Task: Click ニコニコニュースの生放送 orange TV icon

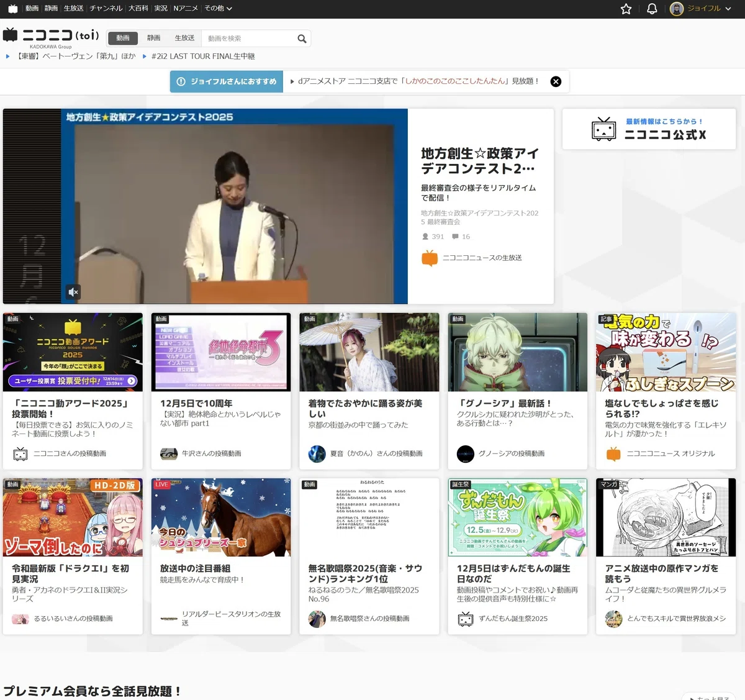Action: click(430, 258)
